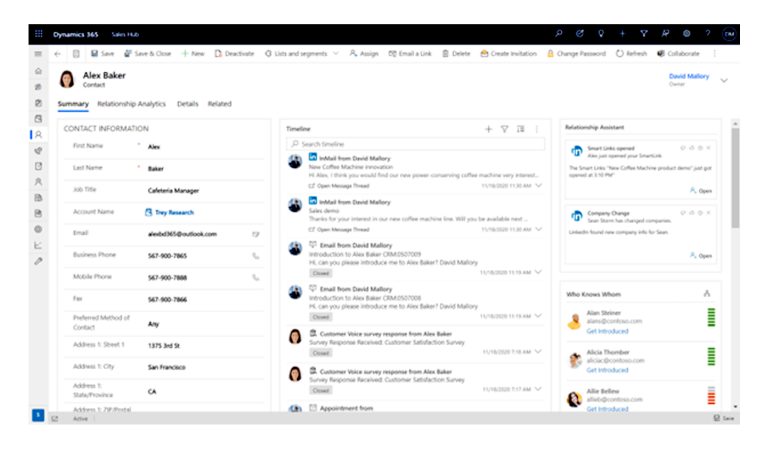This screenshot has width=768, height=469.
Task: Switch to the Relationship Analytics tab
Action: point(131,104)
